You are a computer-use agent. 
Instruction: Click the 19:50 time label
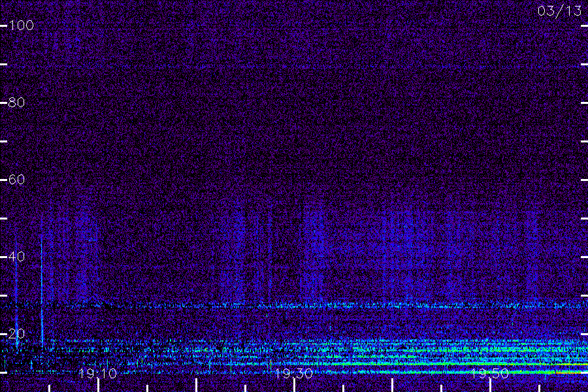(x=490, y=374)
